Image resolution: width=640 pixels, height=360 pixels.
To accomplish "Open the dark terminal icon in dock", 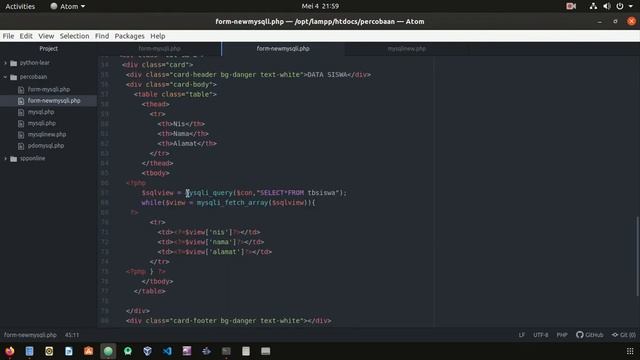I will (x=226, y=351).
